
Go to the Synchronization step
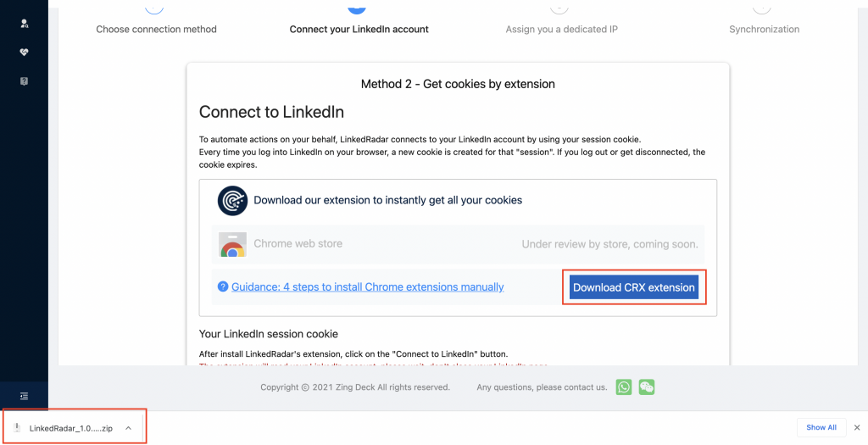click(x=764, y=29)
